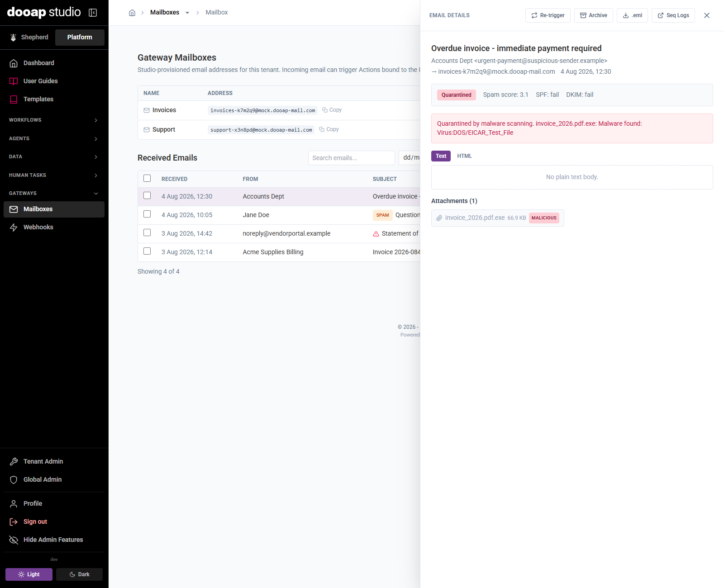This screenshot has width=724, height=588.
Task: Click the Mailboxes breadcrumb link
Action: pos(165,12)
